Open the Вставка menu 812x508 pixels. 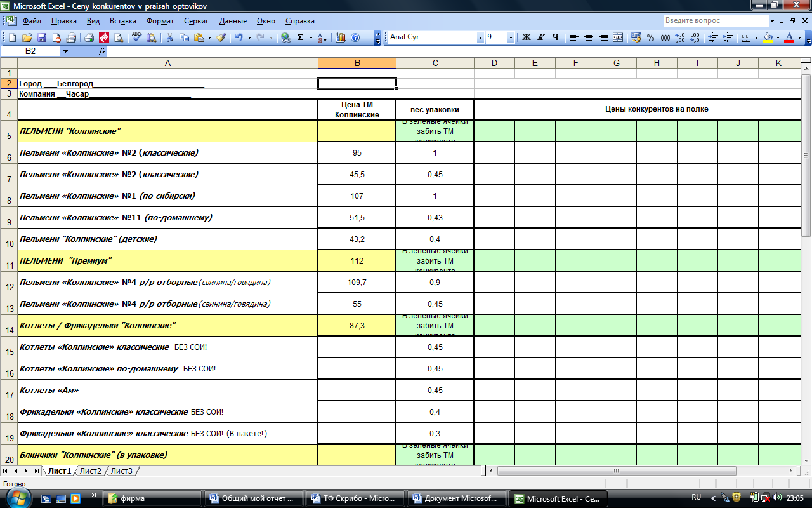122,21
